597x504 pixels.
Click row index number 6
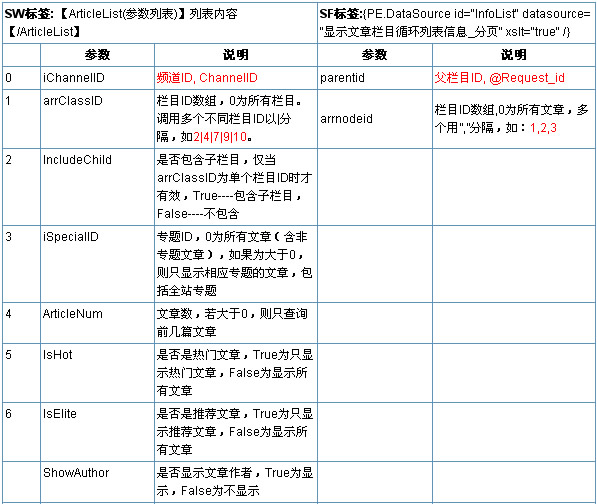tap(8, 414)
